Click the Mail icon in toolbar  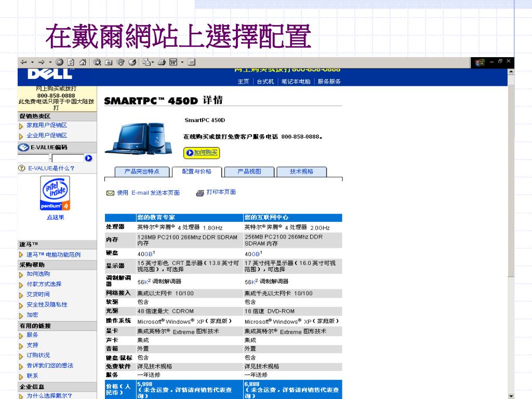147,62
